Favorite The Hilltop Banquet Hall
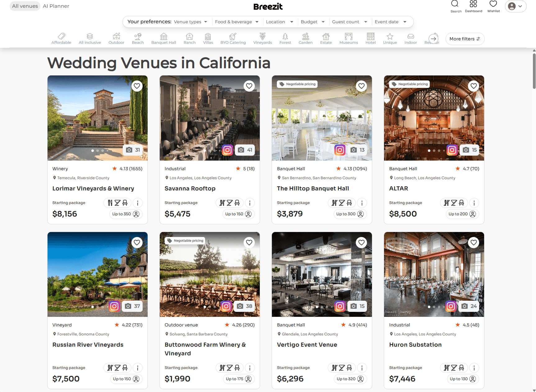 (x=361, y=86)
